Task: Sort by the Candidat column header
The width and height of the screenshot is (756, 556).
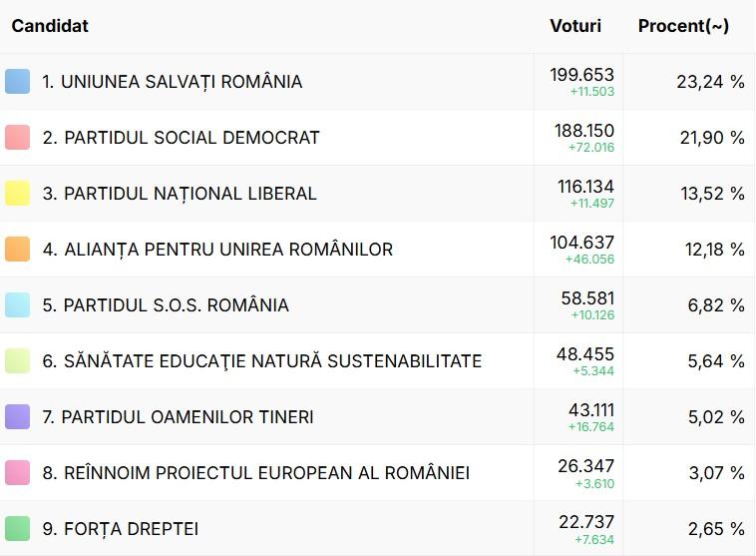Action: (50, 26)
